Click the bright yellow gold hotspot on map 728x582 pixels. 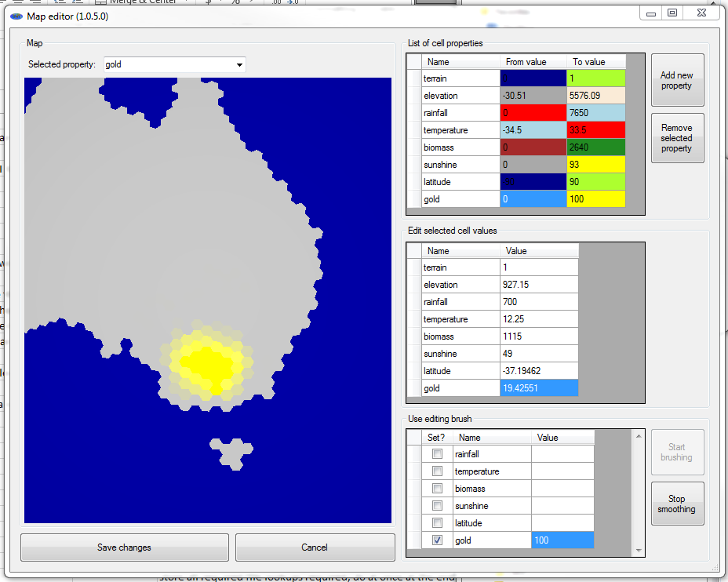pos(206,362)
